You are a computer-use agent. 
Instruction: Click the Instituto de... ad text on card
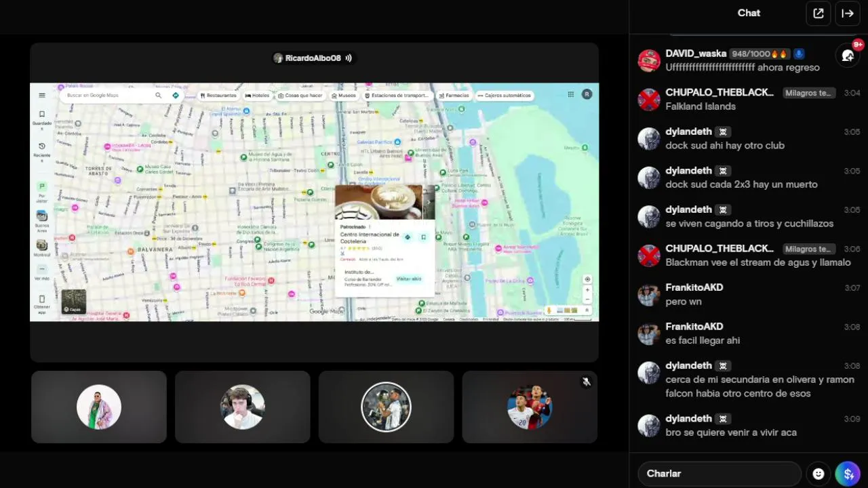click(359, 272)
